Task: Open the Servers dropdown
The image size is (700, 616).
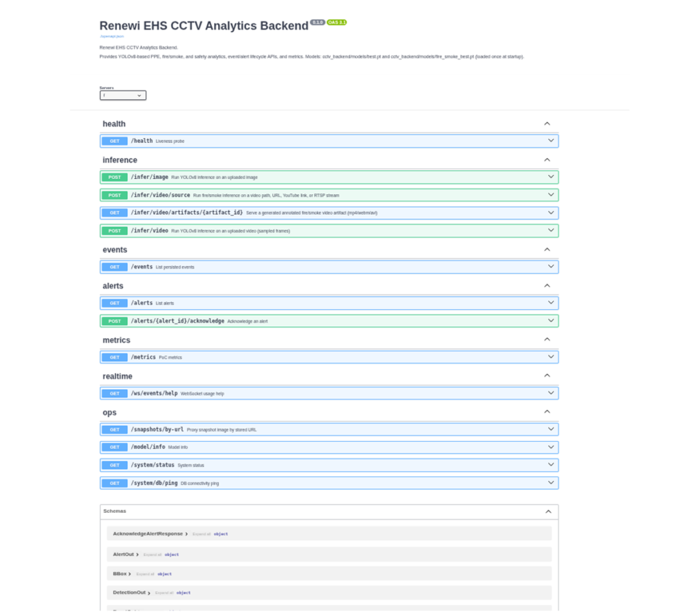Action: [x=123, y=96]
